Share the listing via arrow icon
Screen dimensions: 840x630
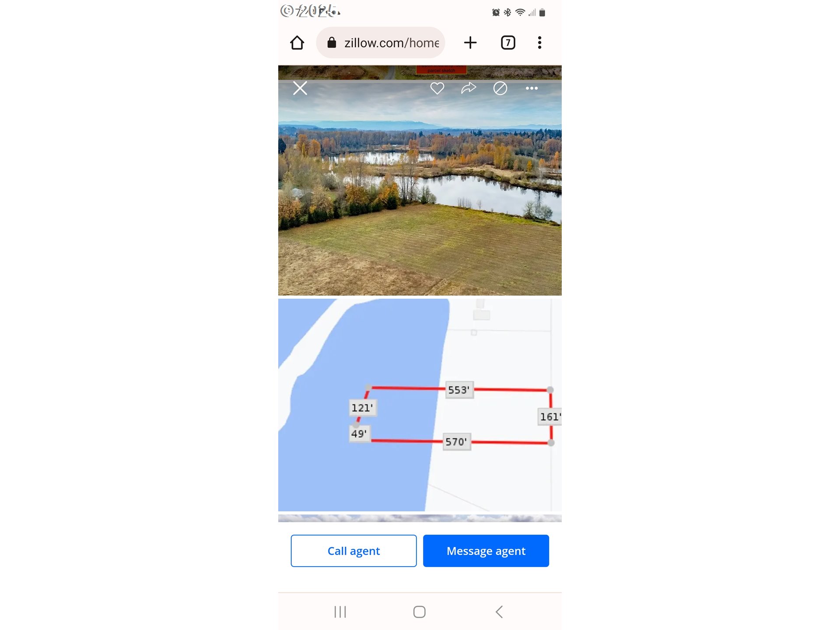click(x=469, y=88)
